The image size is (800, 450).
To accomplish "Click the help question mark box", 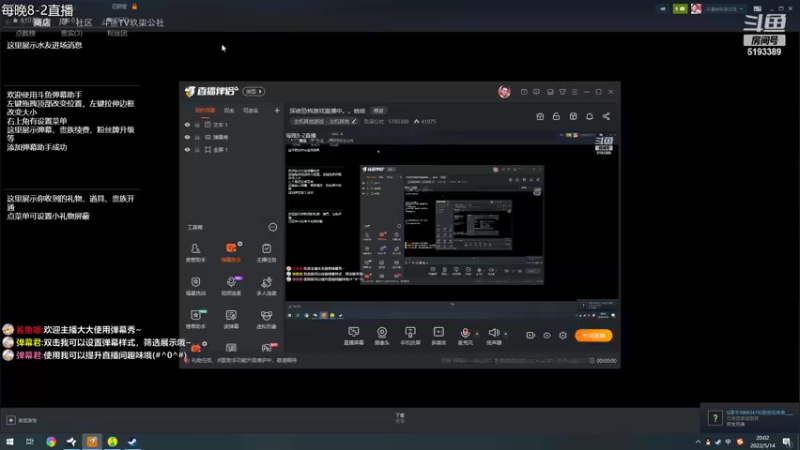I will click(715, 418).
